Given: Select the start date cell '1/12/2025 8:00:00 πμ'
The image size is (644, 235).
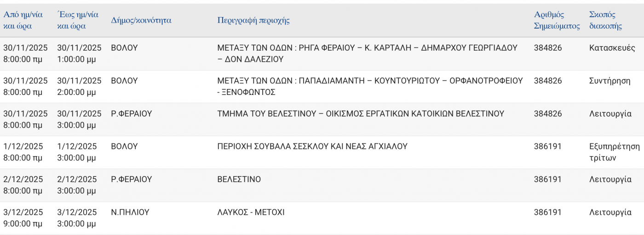Looking at the screenshot, I should coord(23,152).
